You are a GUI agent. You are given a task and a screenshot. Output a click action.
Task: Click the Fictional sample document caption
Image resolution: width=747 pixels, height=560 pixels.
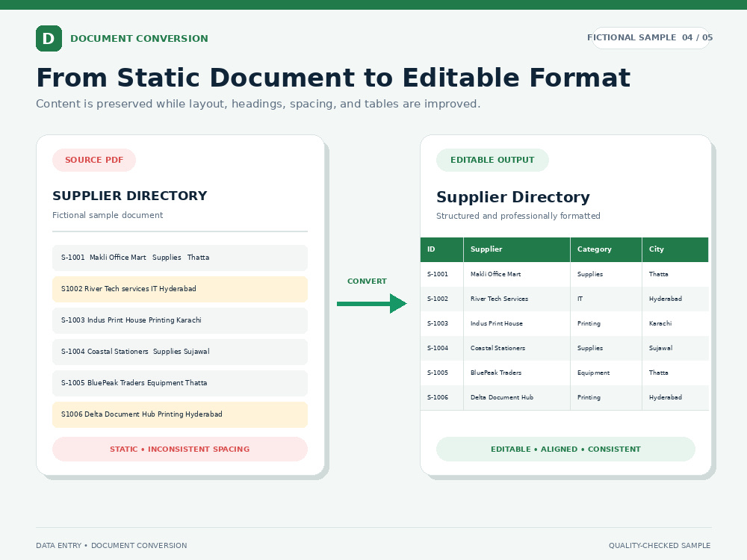click(x=108, y=215)
